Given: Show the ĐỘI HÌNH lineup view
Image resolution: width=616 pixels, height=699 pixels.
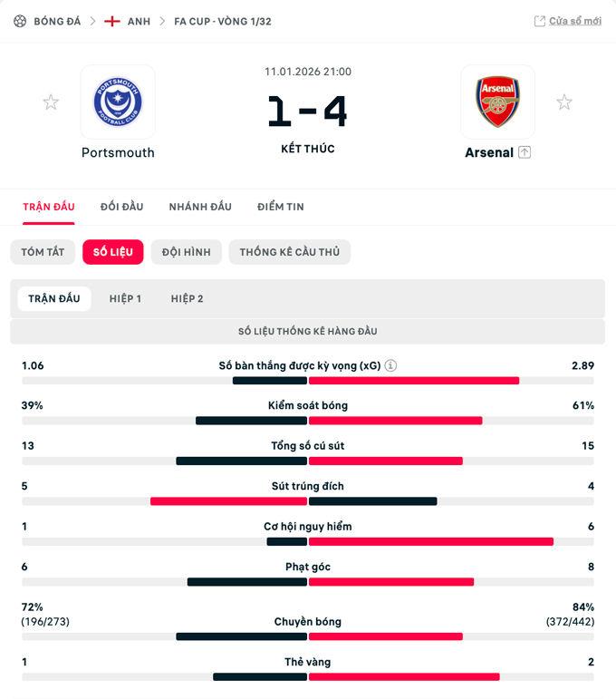Looking at the screenshot, I should click(186, 252).
